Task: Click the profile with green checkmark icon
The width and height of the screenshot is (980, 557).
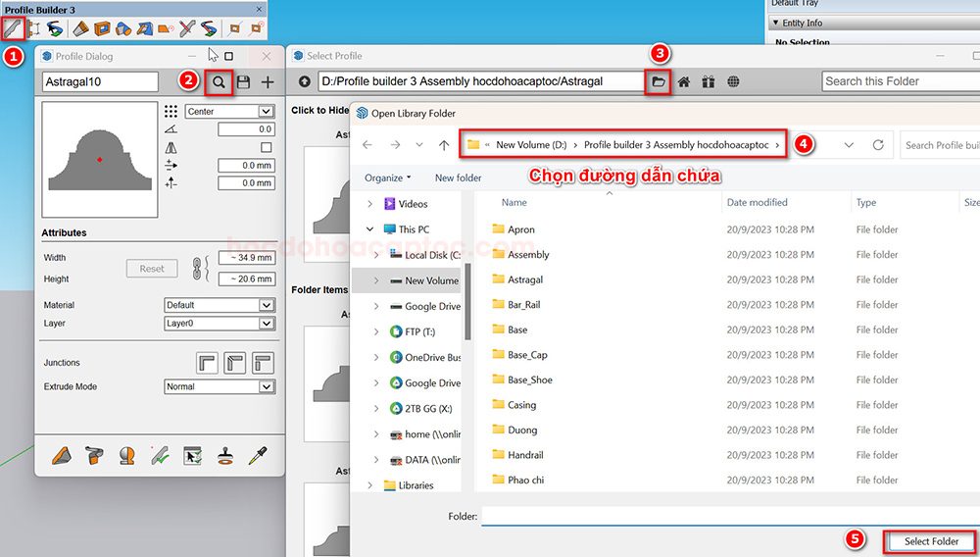Action: coord(160,456)
